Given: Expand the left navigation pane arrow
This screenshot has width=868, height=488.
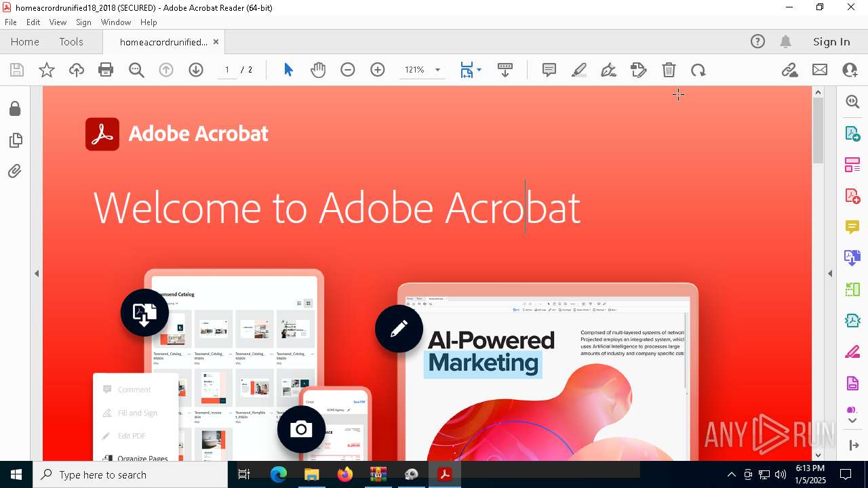Looking at the screenshot, I should [x=37, y=273].
